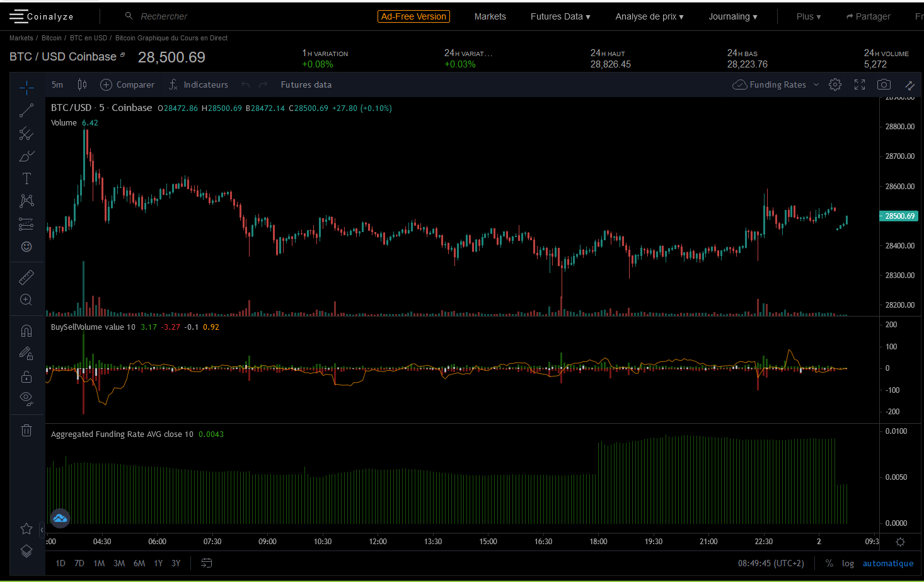Screen dimensions: 924x582
Task: Open the go-to-date calendar icon
Action: [x=207, y=563]
